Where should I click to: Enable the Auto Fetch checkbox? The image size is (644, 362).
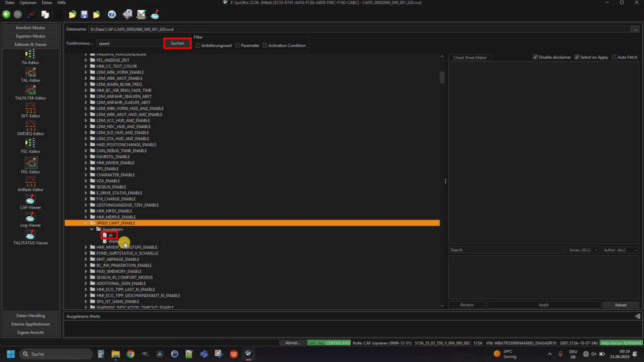pyautogui.click(x=614, y=57)
